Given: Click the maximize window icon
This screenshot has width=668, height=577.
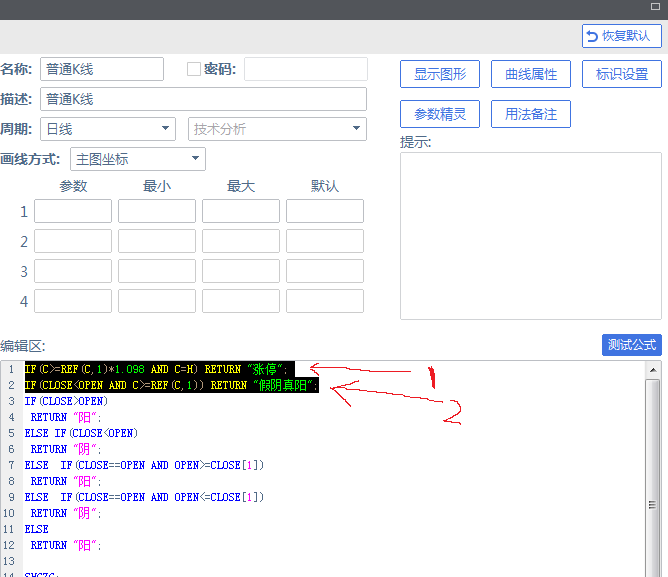Looking at the screenshot, I should 655,6.
